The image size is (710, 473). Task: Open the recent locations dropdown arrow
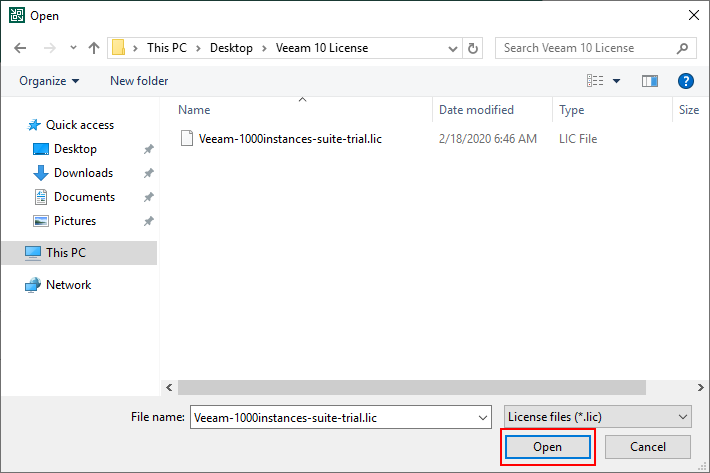(73, 48)
